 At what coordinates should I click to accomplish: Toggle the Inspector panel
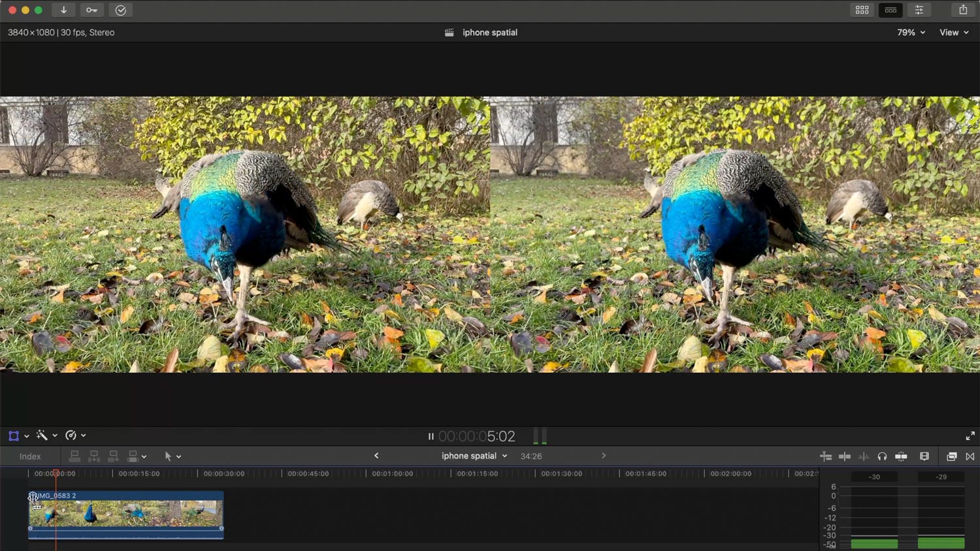click(919, 10)
